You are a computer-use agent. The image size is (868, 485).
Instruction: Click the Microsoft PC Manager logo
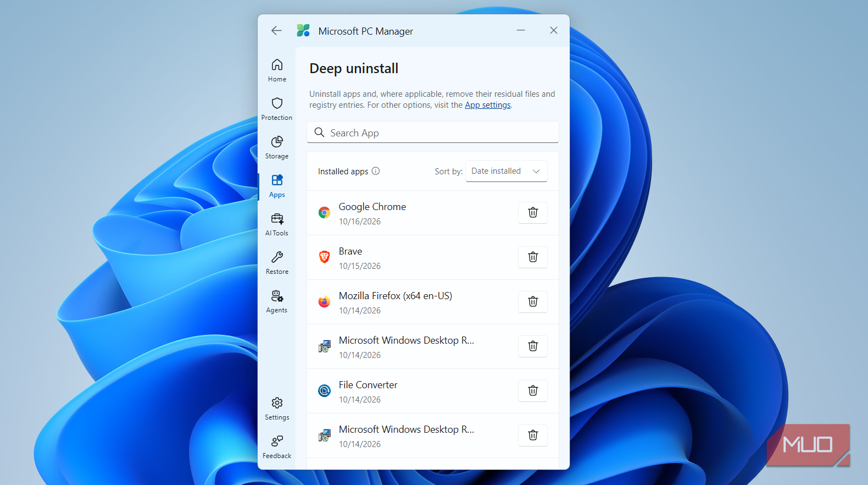(303, 30)
